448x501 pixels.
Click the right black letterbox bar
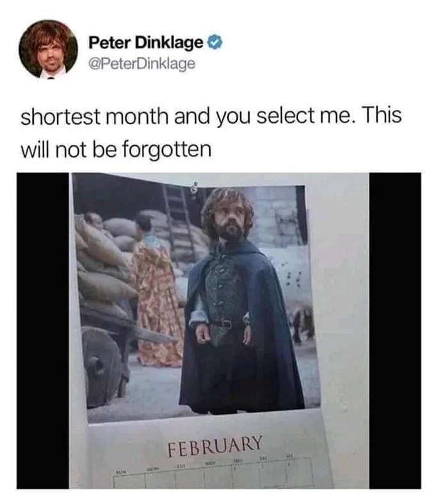(396, 330)
